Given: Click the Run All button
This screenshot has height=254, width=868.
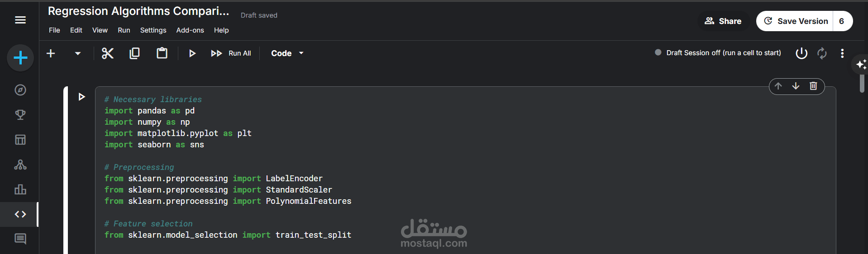Looking at the screenshot, I should click(231, 53).
